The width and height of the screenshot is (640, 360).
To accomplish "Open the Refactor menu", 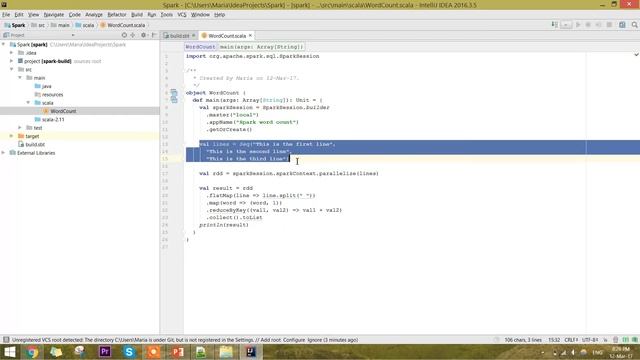I will [x=117, y=15].
